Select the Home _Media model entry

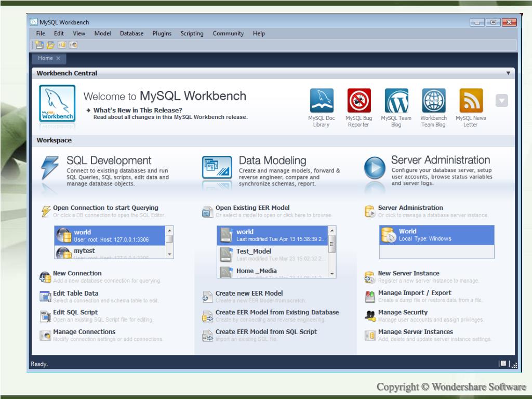272,271
